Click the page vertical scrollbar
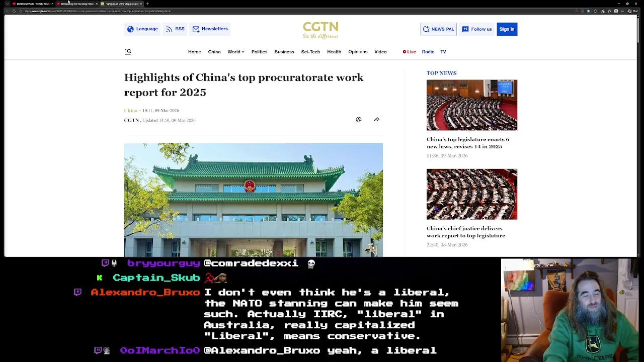The height and width of the screenshot is (362, 644). click(x=638, y=30)
